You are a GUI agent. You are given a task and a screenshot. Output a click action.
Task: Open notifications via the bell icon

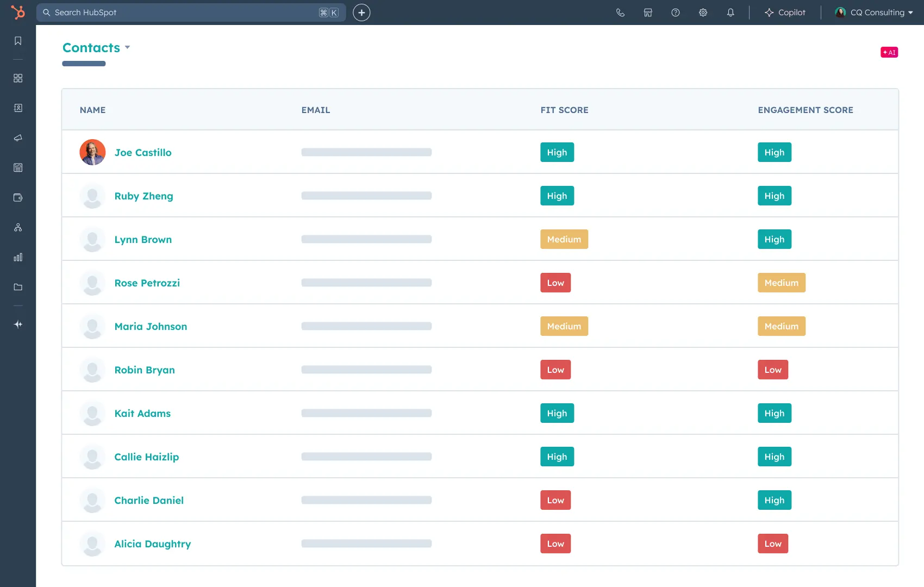731,12
